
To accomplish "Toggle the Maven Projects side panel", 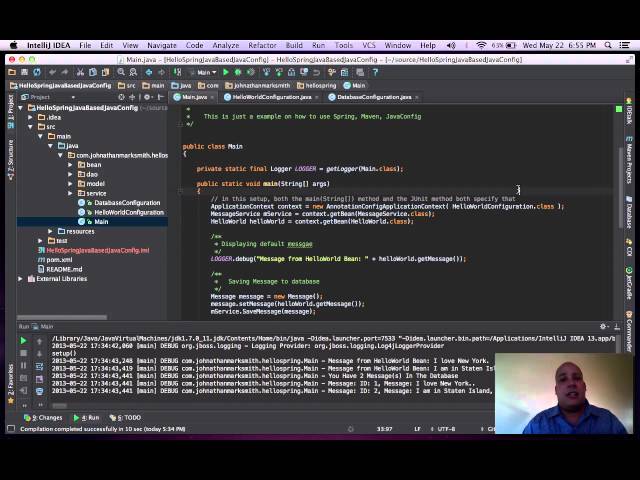I will [x=629, y=160].
